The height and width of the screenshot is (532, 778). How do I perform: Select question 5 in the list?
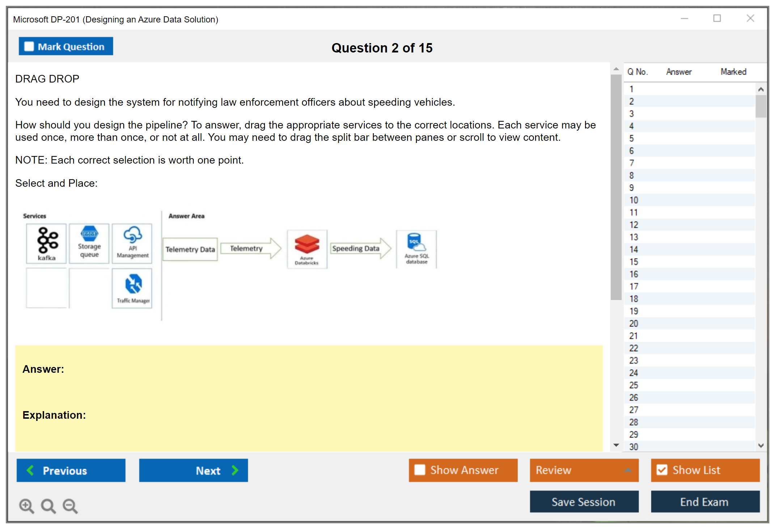click(631, 138)
